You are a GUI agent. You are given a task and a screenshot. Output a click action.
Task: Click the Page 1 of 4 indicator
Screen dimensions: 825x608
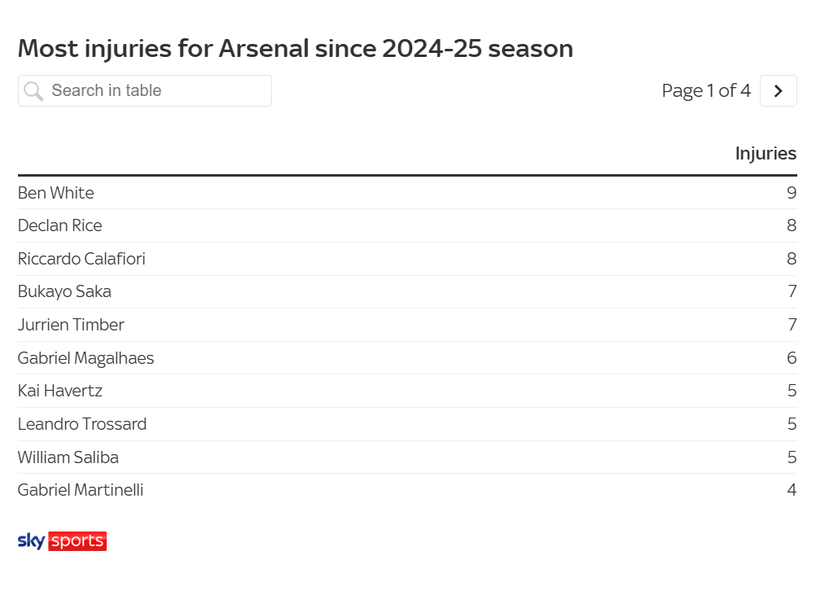click(x=706, y=91)
